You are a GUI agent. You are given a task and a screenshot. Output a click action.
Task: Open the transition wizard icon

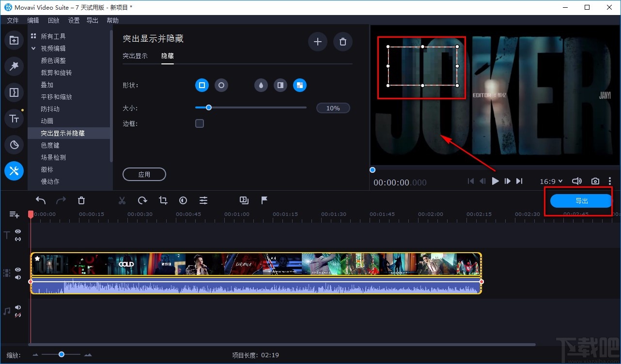[x=244, y=200]
